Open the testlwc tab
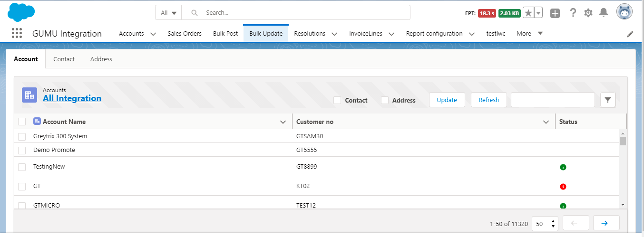This screenshot has width=644, height=237. click(496, 34)
